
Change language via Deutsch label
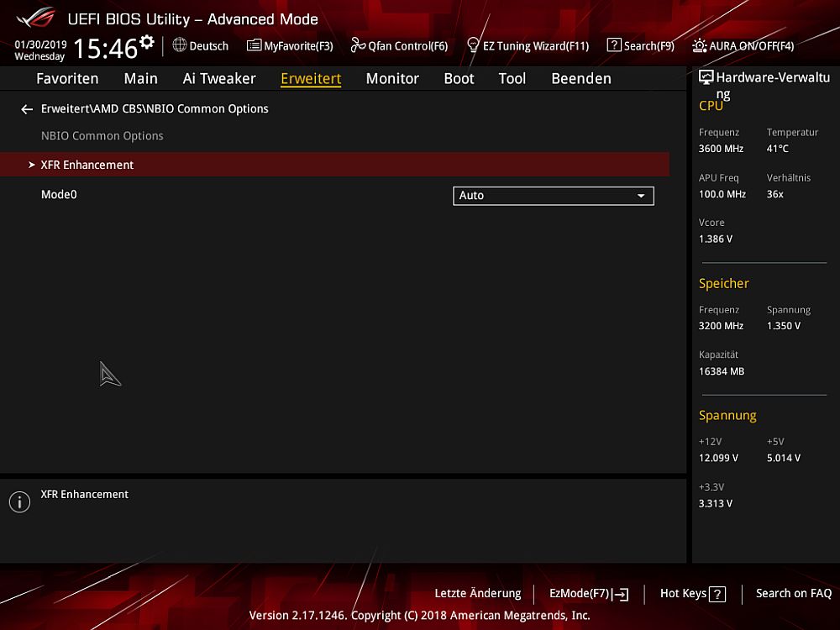point(209,46)
